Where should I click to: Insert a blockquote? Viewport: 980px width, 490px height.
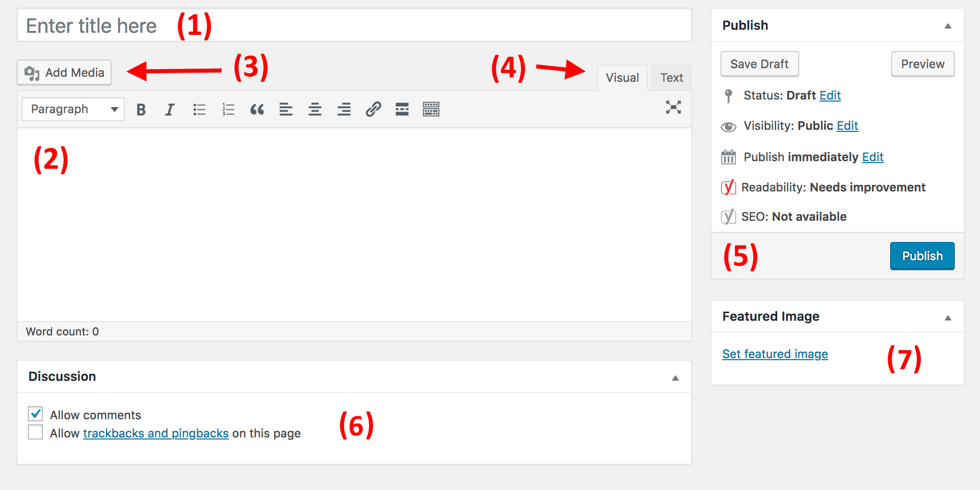257,109
